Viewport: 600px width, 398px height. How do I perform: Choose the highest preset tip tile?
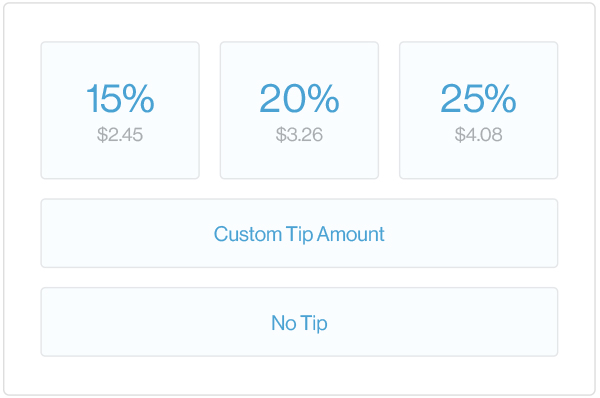(478, 110)
